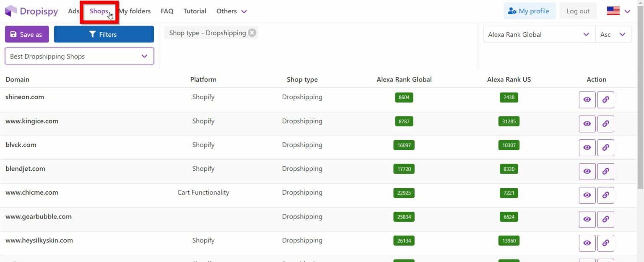Preview shineon.com with the eye icon
This screenshot has height=262, width=644.
coord(587,100)
